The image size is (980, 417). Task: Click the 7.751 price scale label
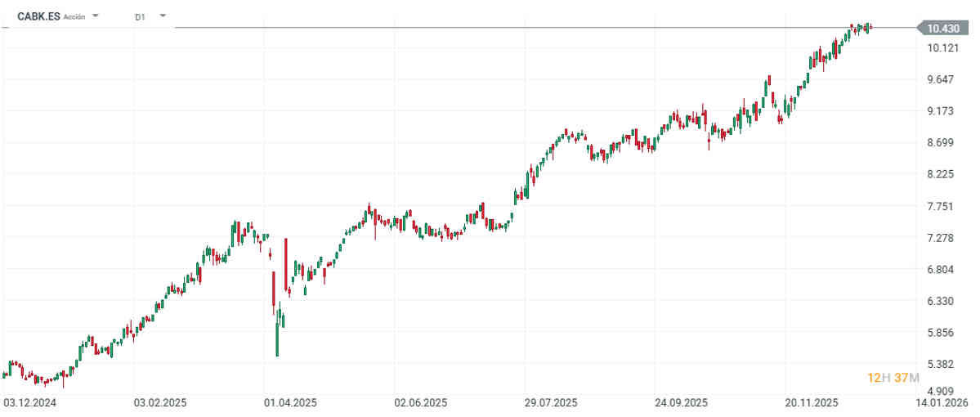(x=942, y=206)
